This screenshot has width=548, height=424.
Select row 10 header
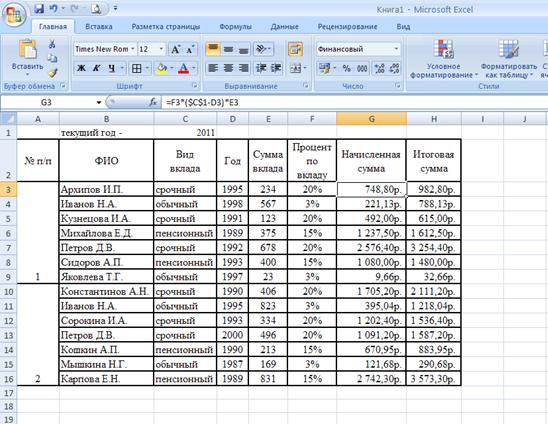click(8, 292)
